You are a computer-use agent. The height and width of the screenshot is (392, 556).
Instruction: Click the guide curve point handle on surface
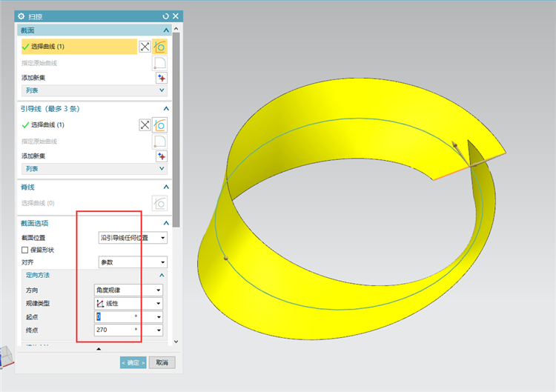coord(226,258)
